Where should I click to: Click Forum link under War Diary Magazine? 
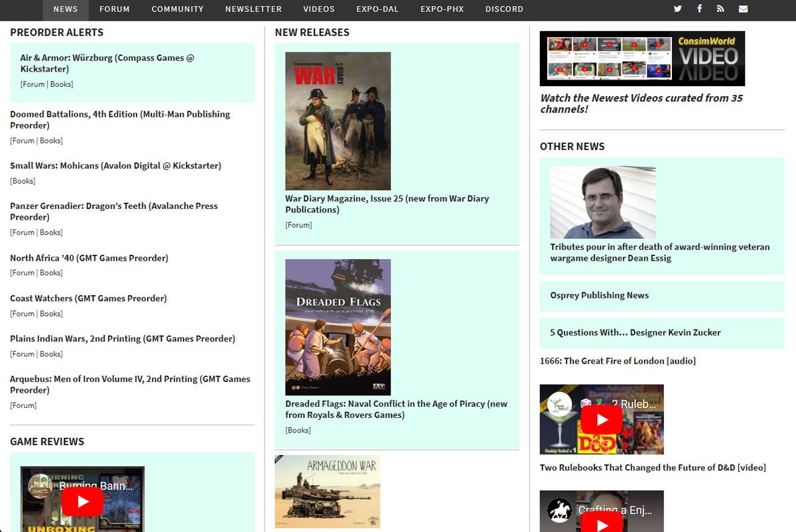298,226
